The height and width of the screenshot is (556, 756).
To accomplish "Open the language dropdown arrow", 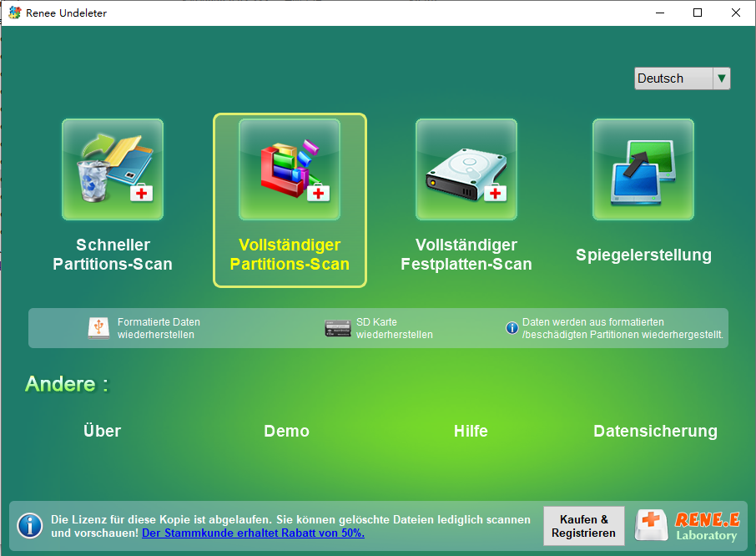I will [x=721, y=78].
